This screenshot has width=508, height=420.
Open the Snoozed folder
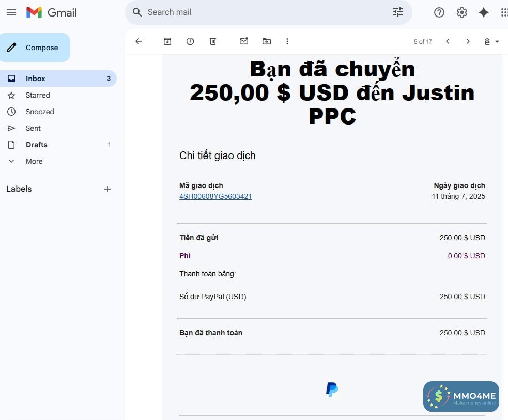[58, 112]
